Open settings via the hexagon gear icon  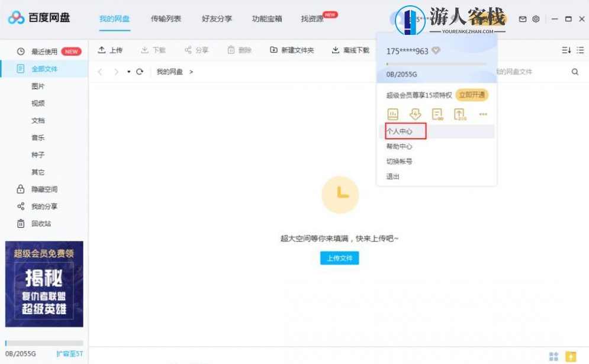[536, 19]
